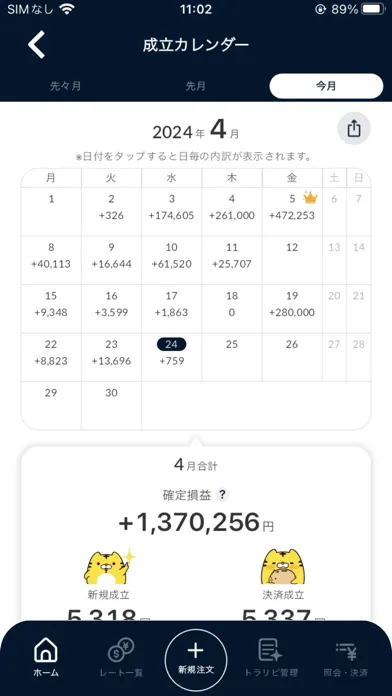Viewport: 392px width, 696px height.
Task: Open the ホーム house icon
Action: point(46,652)
